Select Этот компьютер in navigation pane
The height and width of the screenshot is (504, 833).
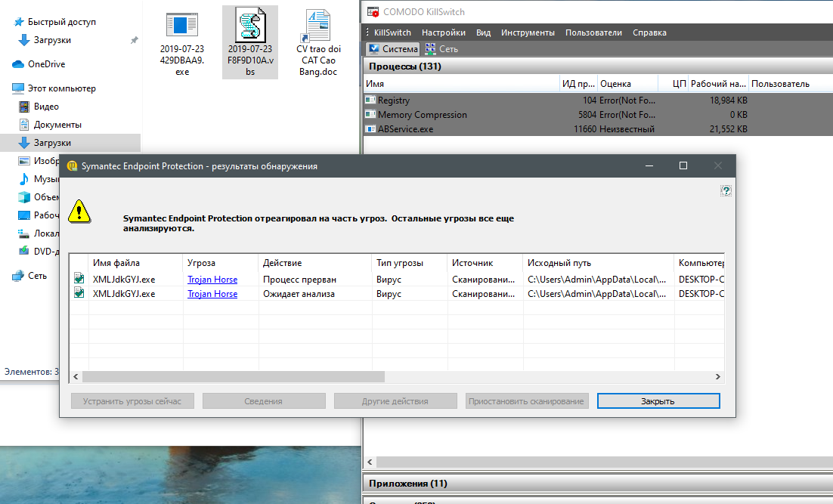[62, 88]
